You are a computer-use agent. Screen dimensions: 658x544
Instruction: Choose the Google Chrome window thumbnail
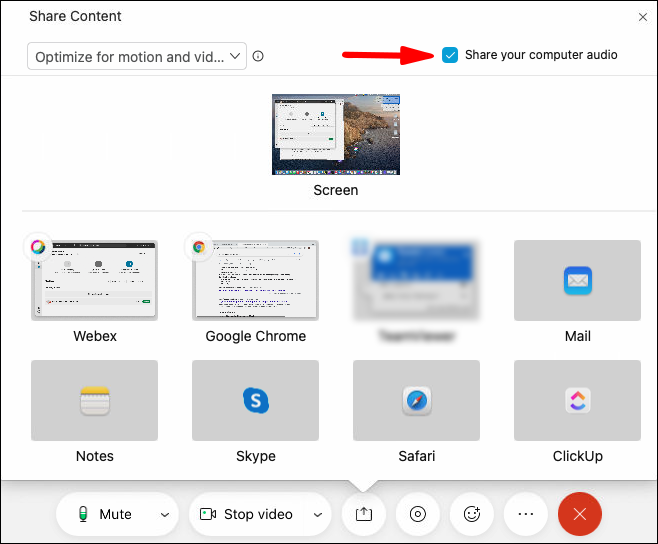coord(256,280)
